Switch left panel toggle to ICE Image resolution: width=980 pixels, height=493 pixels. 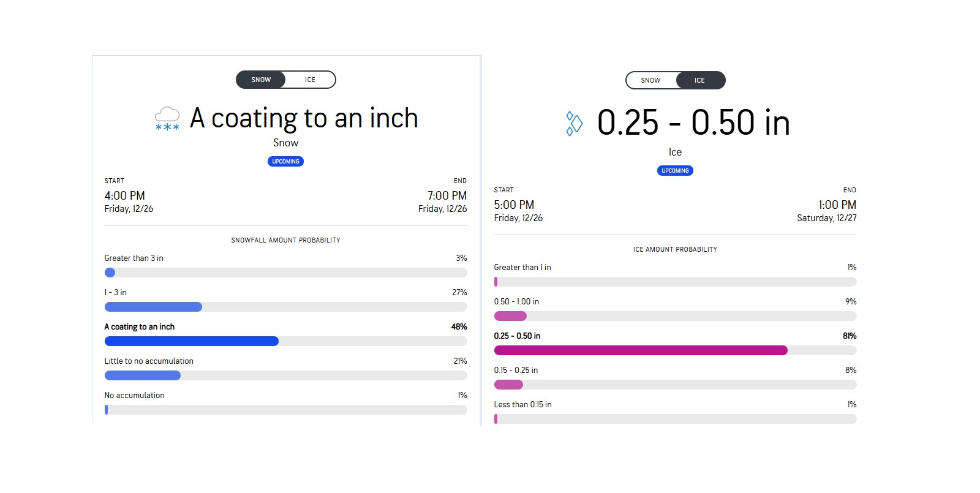pyautogui.click(x=310, y=80)
